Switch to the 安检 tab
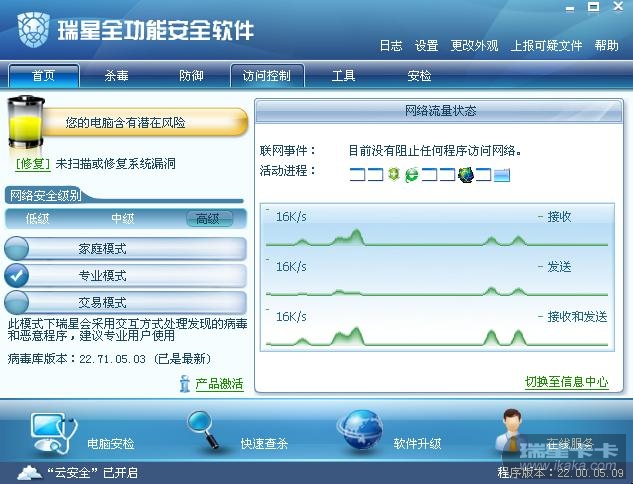This screenshot has width=633, height=484. click(x=419, y=75)
